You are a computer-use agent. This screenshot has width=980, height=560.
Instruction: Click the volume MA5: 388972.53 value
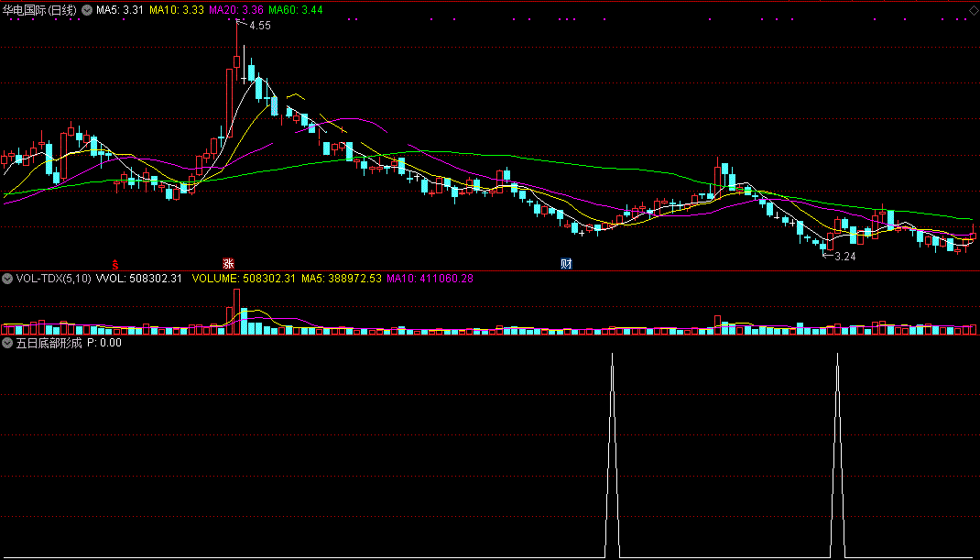(x=342, y=279)
